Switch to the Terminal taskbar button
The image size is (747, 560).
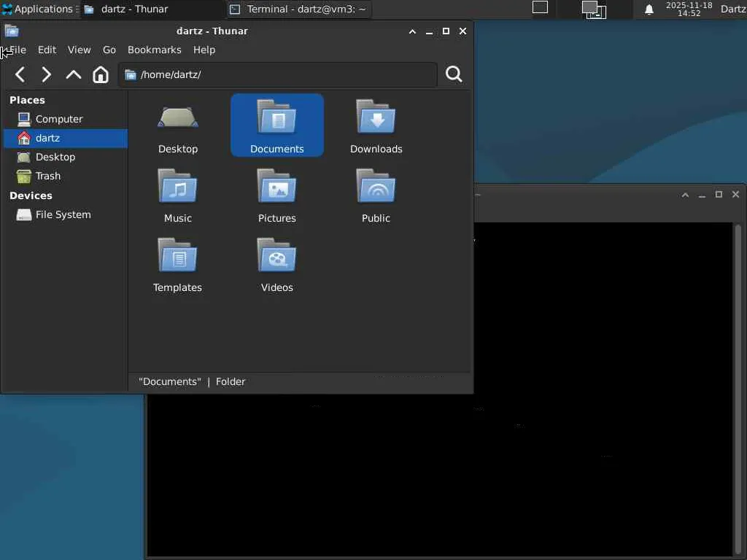(298, 9)
